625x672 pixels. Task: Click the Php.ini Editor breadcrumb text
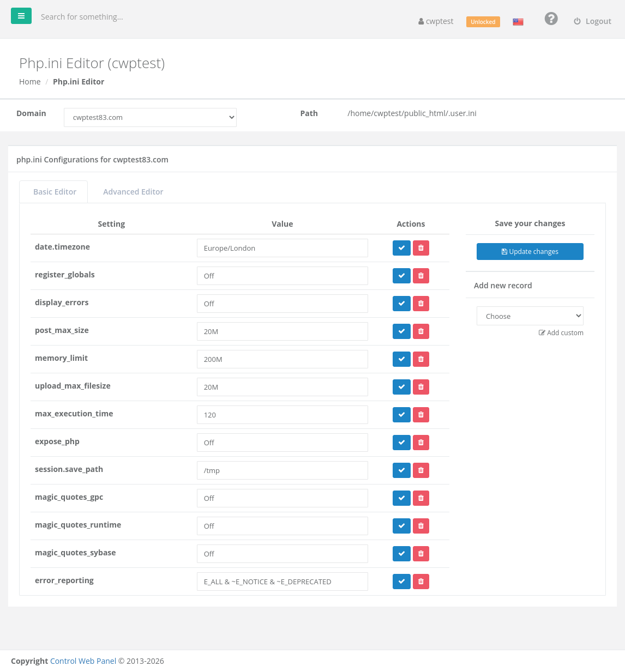79,82
